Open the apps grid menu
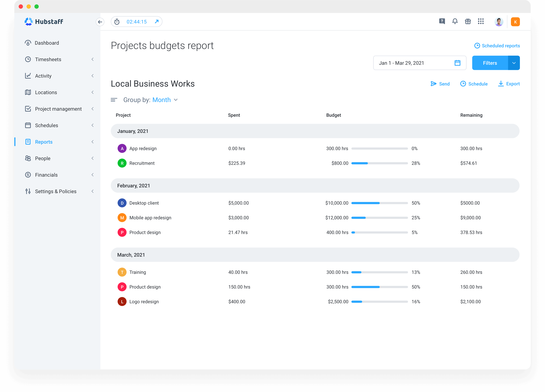The height and width of the screenshot is (392, 545). click(481, 21)
